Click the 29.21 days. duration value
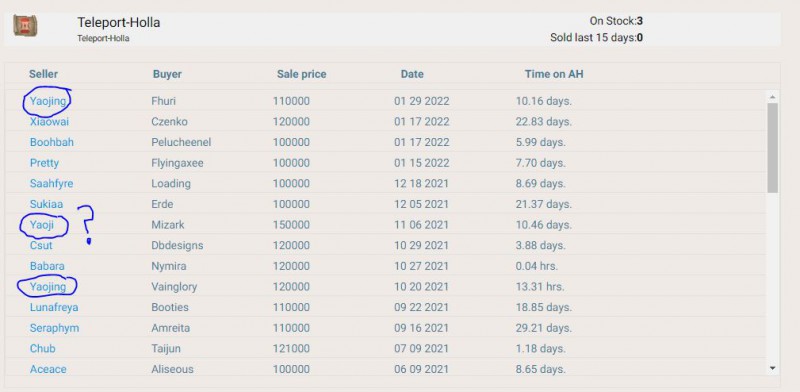The width and height of the screenshot is (800, 392). click(543, 328)
